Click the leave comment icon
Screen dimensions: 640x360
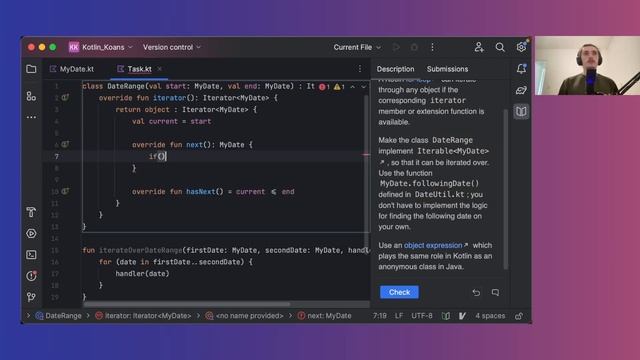click(x=495, y=293)
